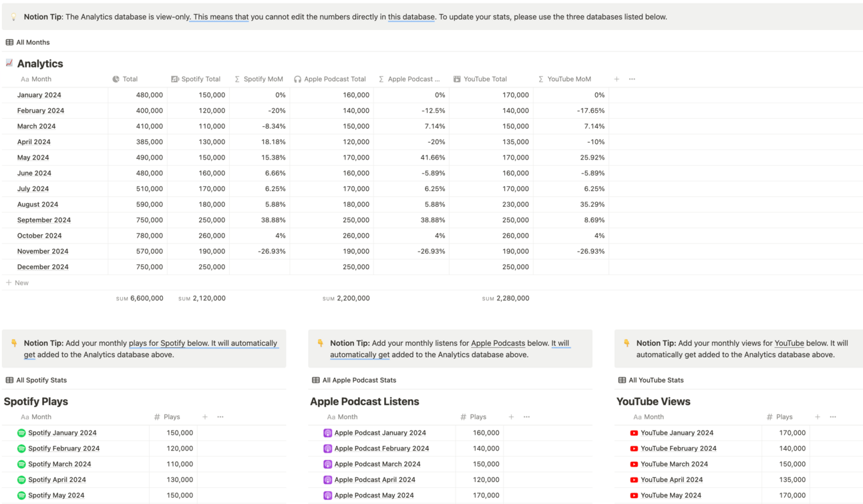Click the podcast icon for Apple Podcast February 2024
This screenshot has height=504, width=863.
[x=327, y=449]
